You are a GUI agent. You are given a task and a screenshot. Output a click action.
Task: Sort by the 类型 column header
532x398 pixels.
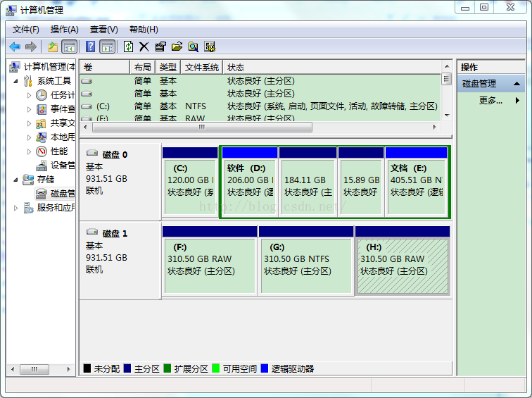pyautogui.click(x=168, y=67)
